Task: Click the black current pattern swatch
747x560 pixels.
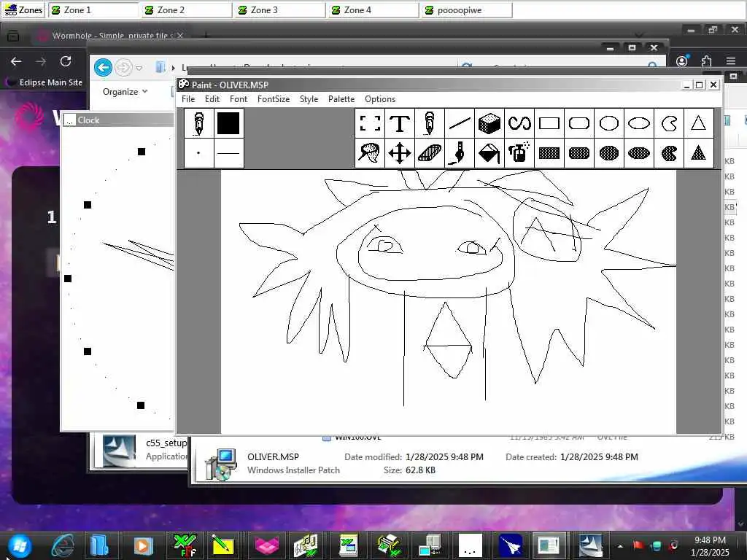Action: click(x=228, y=123)
